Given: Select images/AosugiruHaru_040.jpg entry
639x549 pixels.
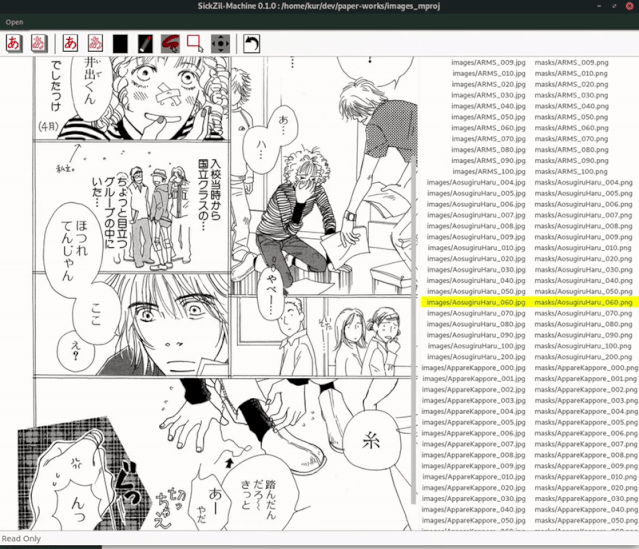Looking at the screenshot, I should (476, 280).
